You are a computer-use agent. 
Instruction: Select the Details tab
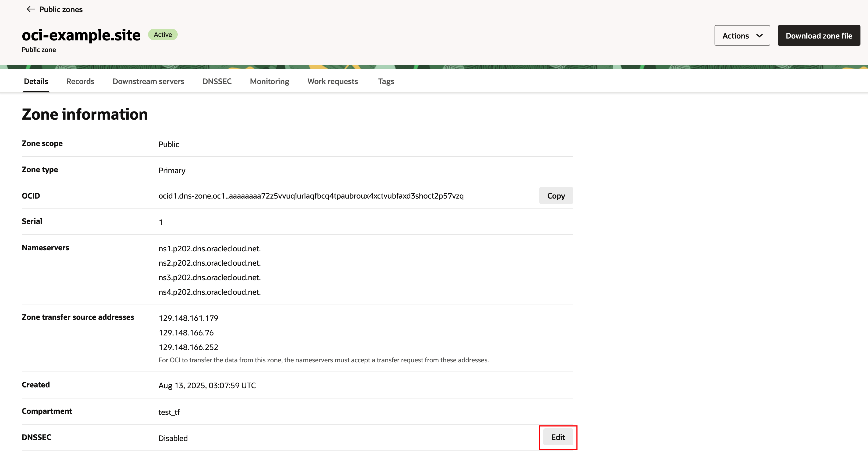coord(35,81)
